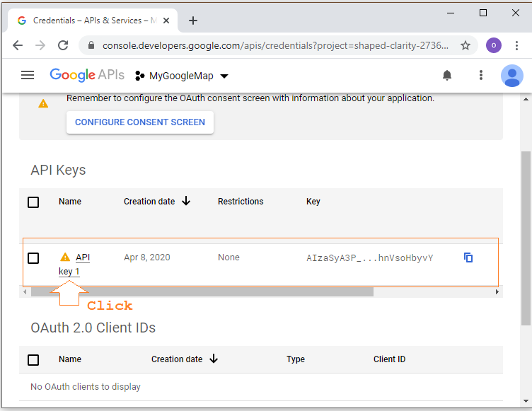The image size is (532, 411).
Task: Sort API Keys by Creation date
Action: pos(157,202)
